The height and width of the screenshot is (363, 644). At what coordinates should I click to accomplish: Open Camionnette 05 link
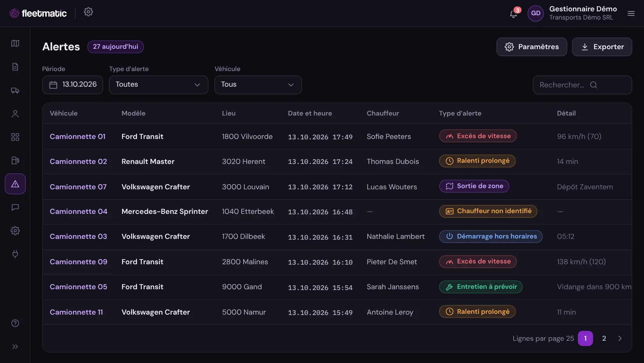78,287
